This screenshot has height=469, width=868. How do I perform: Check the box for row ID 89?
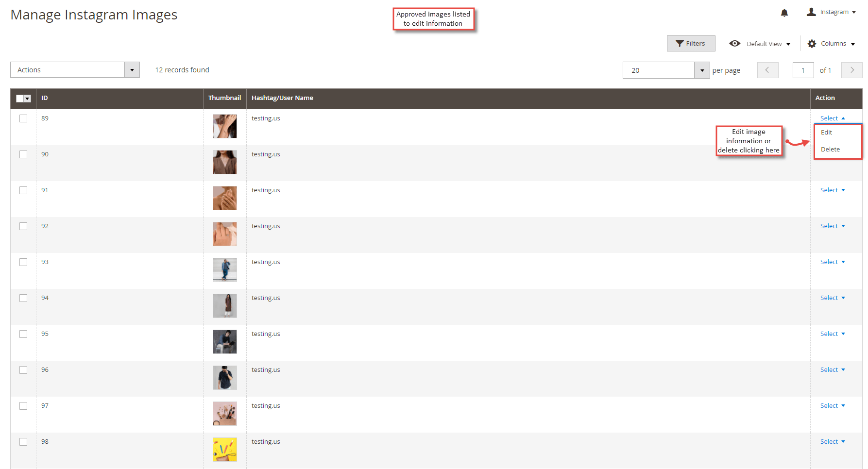23,118
